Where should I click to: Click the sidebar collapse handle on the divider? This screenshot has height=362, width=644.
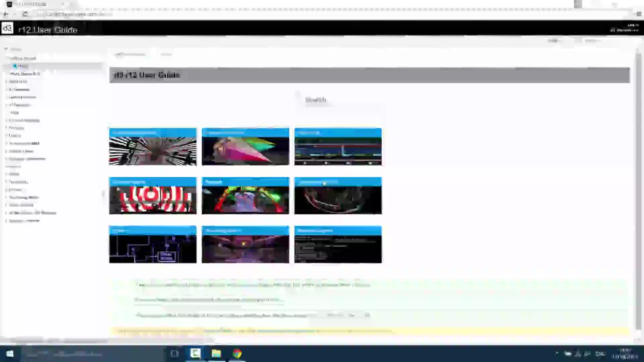click(x=103, y=194)
